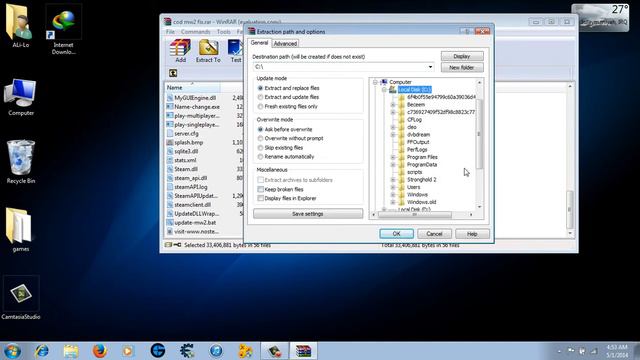Expand the Windows folder node
640x360 pixels.
393,195
